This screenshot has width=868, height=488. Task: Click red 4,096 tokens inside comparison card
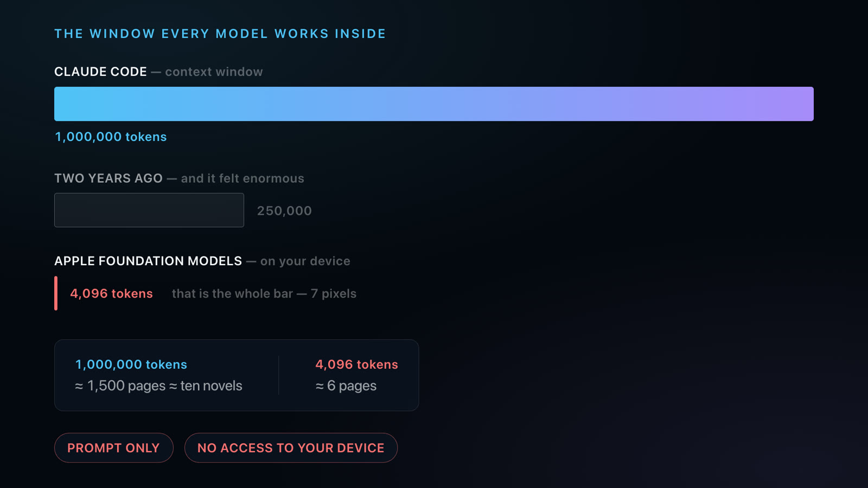356,364
